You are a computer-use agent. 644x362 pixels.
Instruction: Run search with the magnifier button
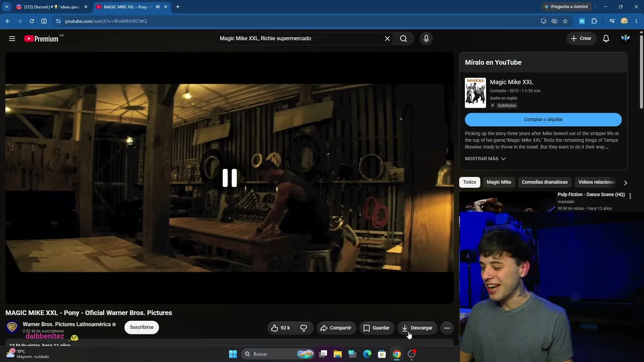coord(404,39)
